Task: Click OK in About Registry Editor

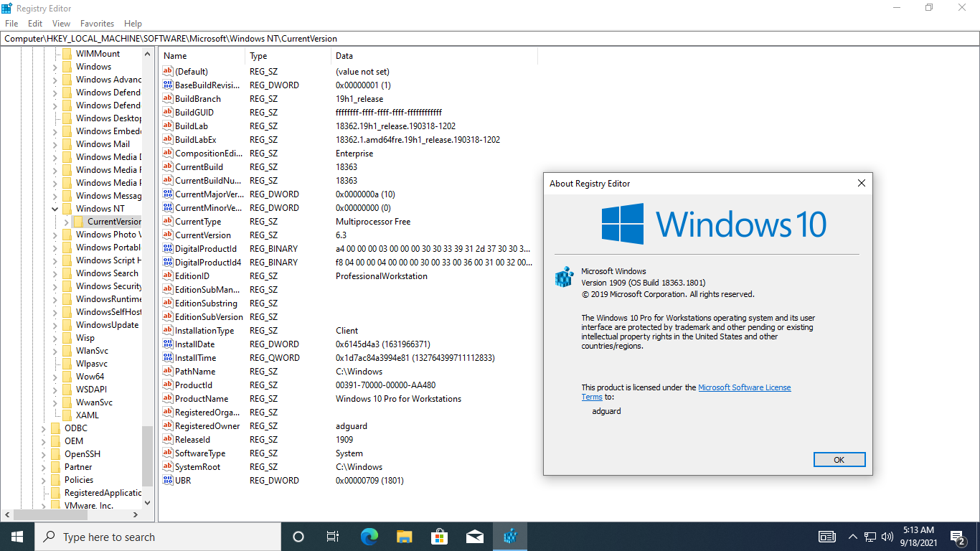Action: click(x=839, y=460)
